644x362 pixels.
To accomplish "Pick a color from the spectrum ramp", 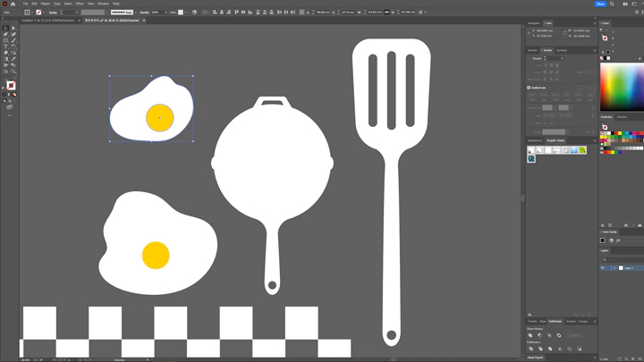I will (622, 87).
